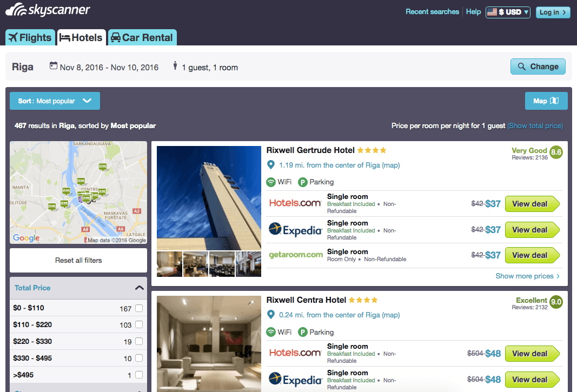Click the Log in button
Viewport: 577px width, 392px height.
click(553, 12)
